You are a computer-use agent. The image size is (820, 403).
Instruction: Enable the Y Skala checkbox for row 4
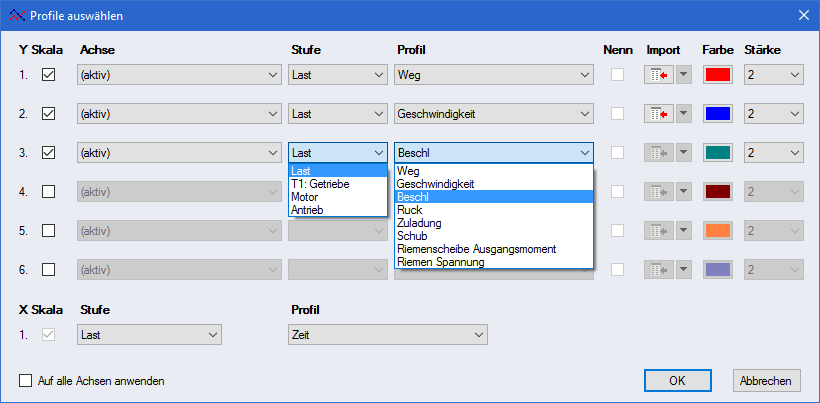(x=48, y=192)
